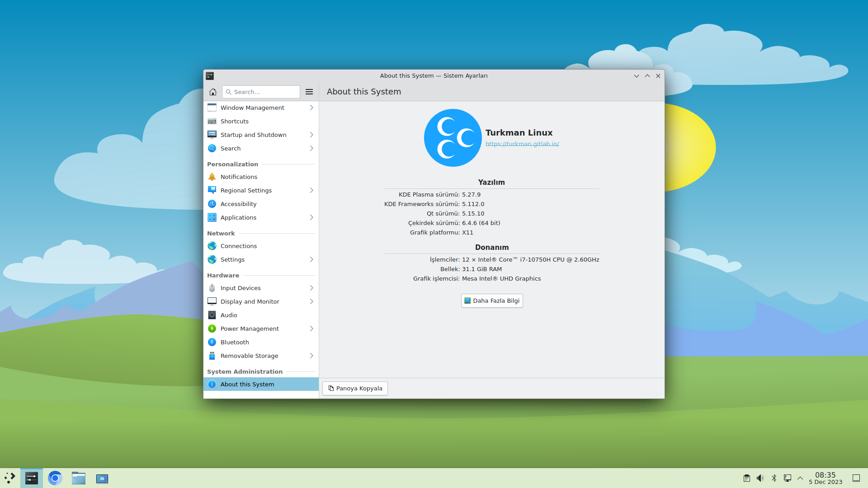868x488 pixels.
Task: Launch Chromium browser from taskbar
Action: point(55,478)
